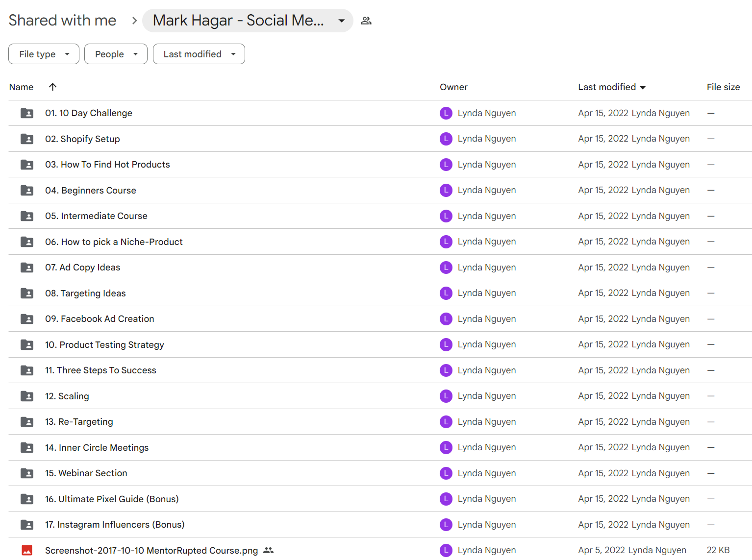The height and width of the screenshot is (560, 752).
Task: Open the 07. Ad Copy Ideas folder
Action: coord(82,268)
